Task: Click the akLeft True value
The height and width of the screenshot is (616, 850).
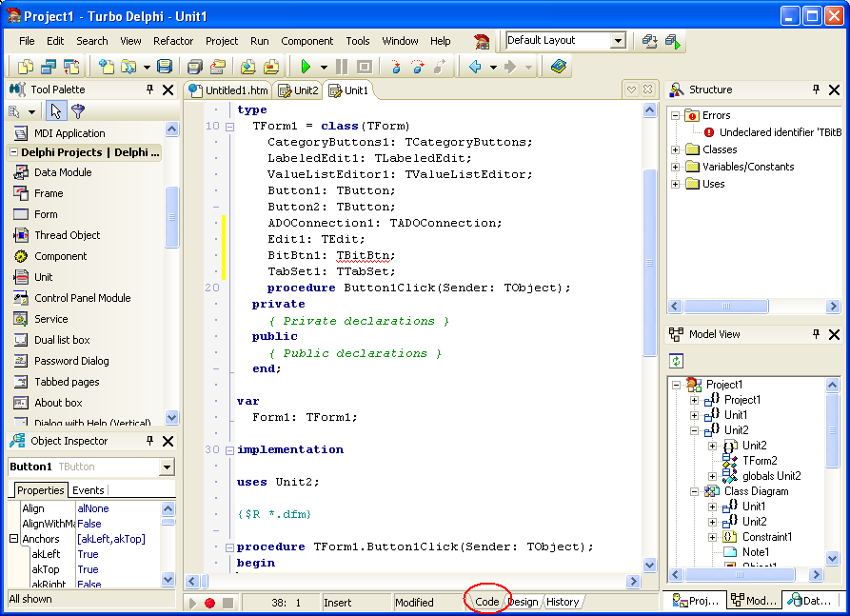Action: 118,554
